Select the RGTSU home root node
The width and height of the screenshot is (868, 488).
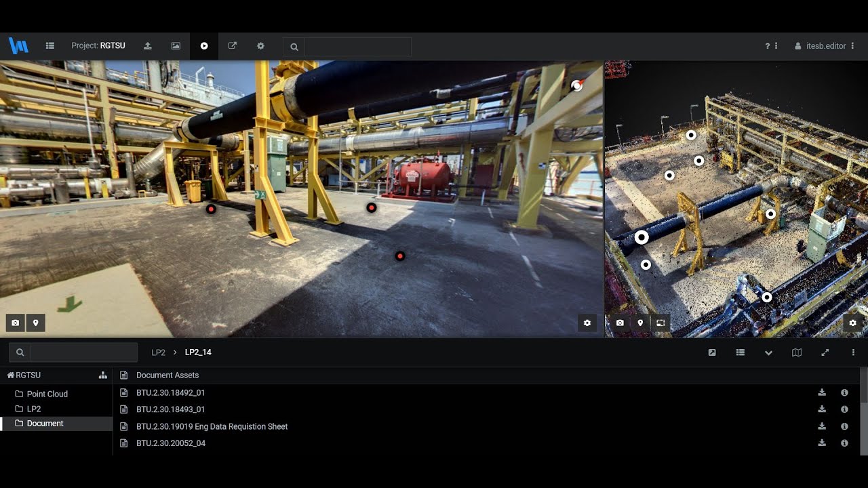[24, 375]
